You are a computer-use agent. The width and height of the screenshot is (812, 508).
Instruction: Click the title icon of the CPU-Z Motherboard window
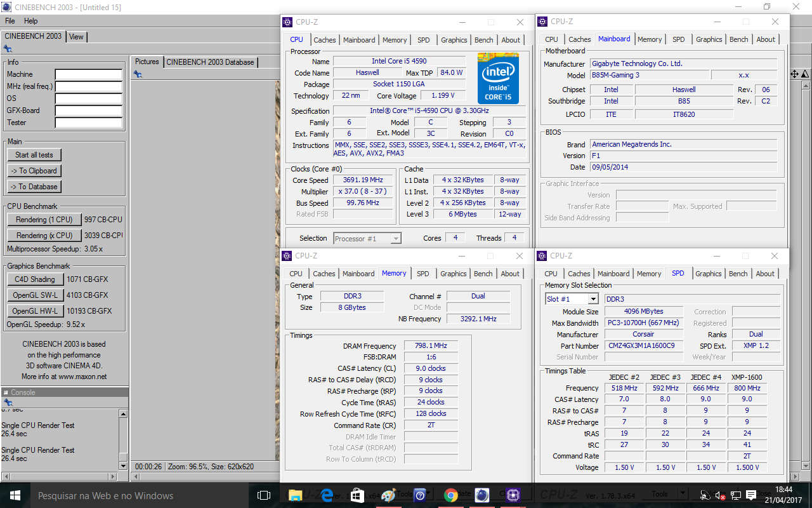[x=542, y=22]
